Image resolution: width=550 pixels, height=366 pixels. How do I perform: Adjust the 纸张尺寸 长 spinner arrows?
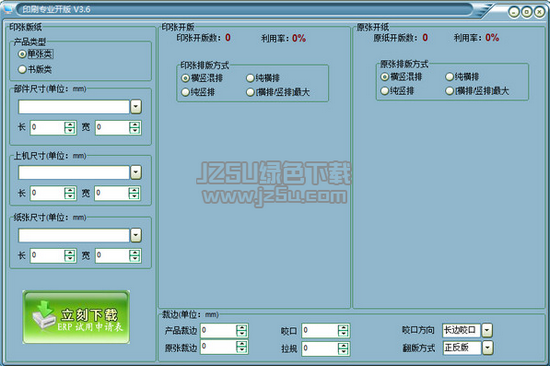point(70,255)
